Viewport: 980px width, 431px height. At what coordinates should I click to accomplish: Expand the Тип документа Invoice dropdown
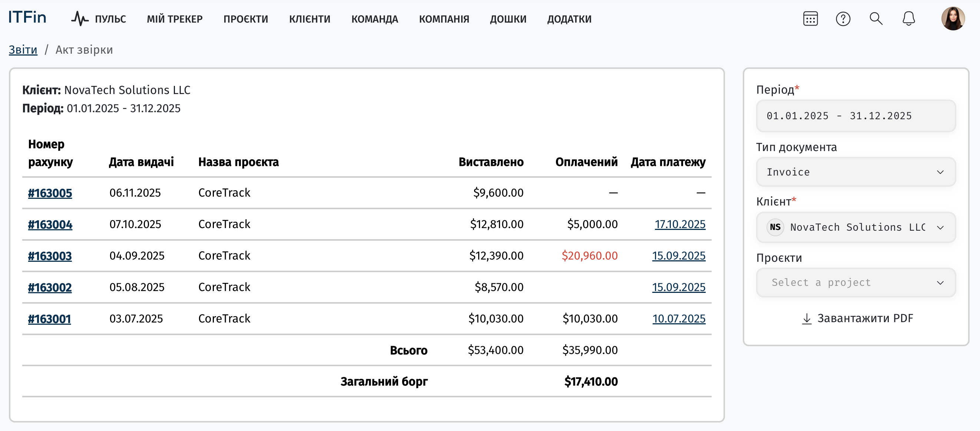[x=855, y=172]
